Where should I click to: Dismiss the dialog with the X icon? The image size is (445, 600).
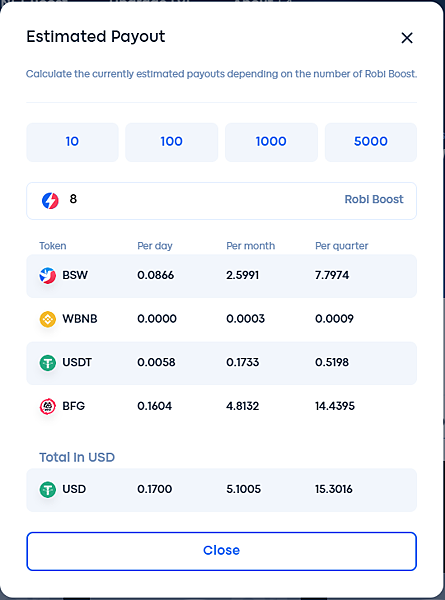[x=407, y=38]
